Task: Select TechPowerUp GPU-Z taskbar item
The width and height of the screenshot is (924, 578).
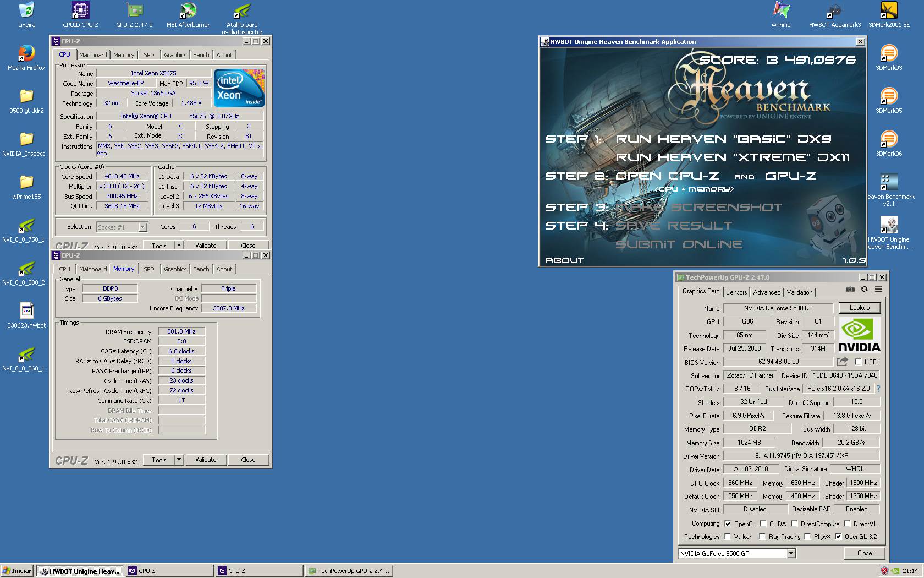Action: click(349, 571)
